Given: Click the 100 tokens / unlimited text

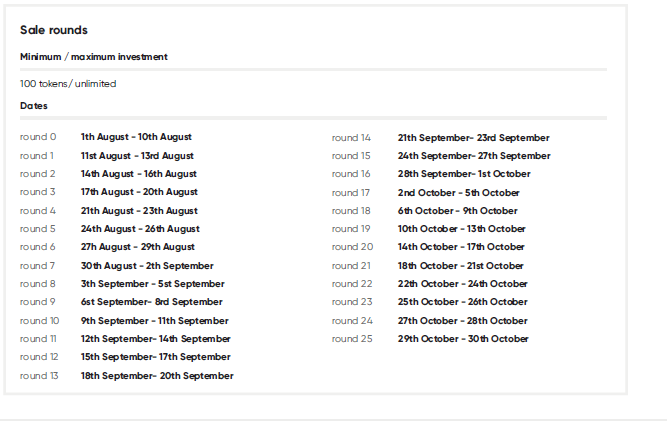Looking at the screenshot, I should tap(68, 84).
